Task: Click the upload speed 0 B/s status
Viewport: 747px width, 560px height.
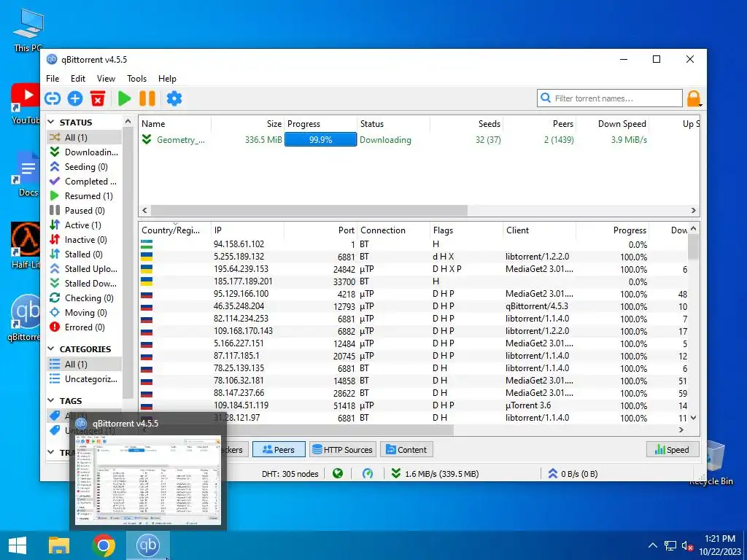Action: click(573, 474)
